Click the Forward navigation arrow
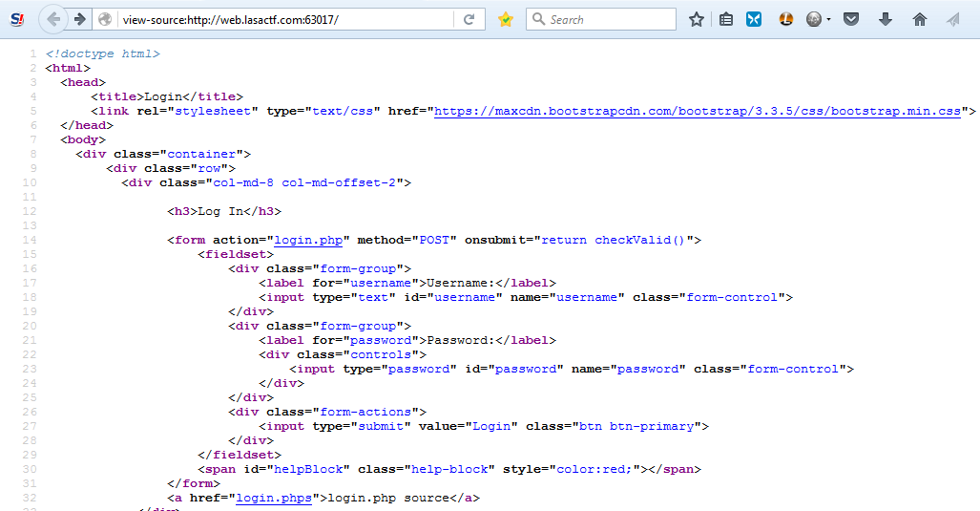The image size is (980, 511). (80, 19)
